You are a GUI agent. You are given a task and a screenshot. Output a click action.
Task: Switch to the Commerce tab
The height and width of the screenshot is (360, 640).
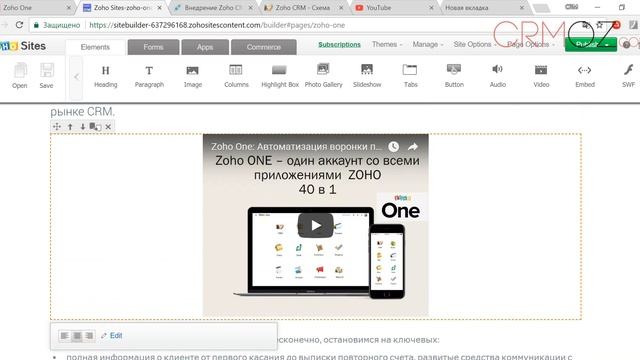click(264, 47)
